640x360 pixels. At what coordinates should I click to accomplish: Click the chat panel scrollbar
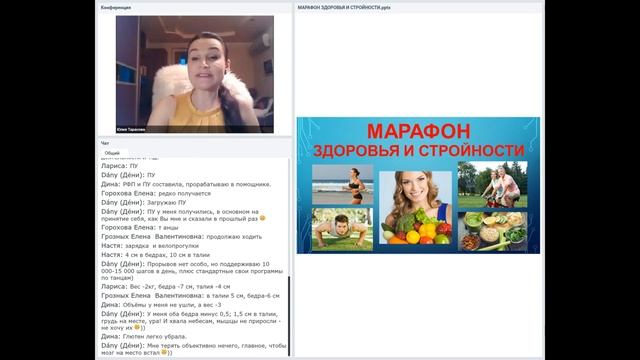pyautogui.click(x=289, y=316)
